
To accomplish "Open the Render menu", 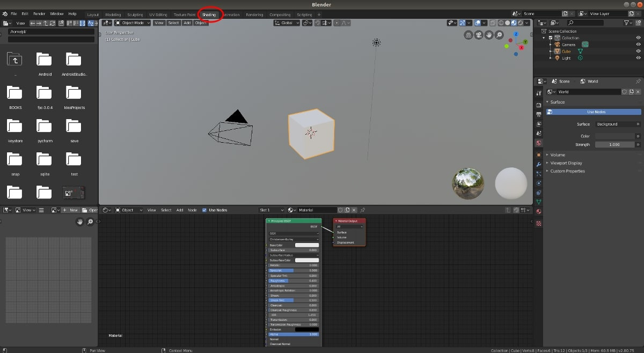I will (x=39, y=13).
